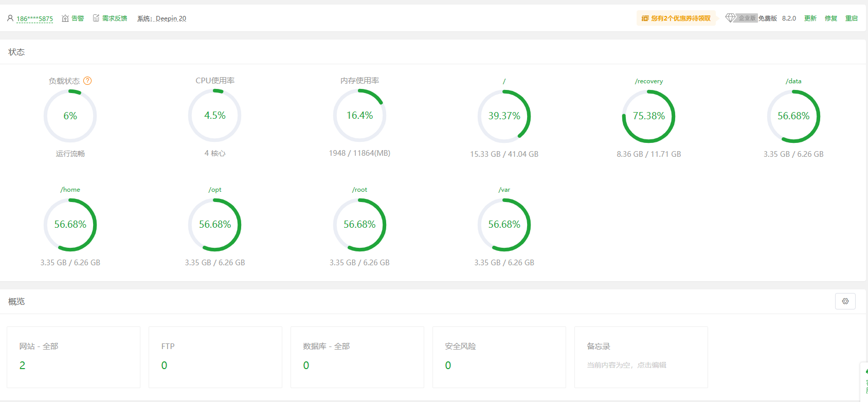The image size is (868, 402).
Task: Click the 15.33 GB / 41.04 GB text
Action: 504,154
